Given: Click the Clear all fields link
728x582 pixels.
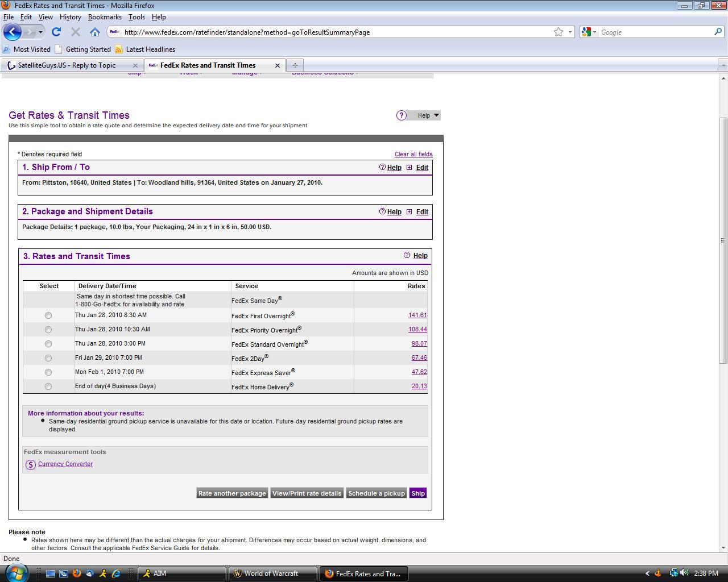Looking at the screenshot, I should tap(413, 154).
